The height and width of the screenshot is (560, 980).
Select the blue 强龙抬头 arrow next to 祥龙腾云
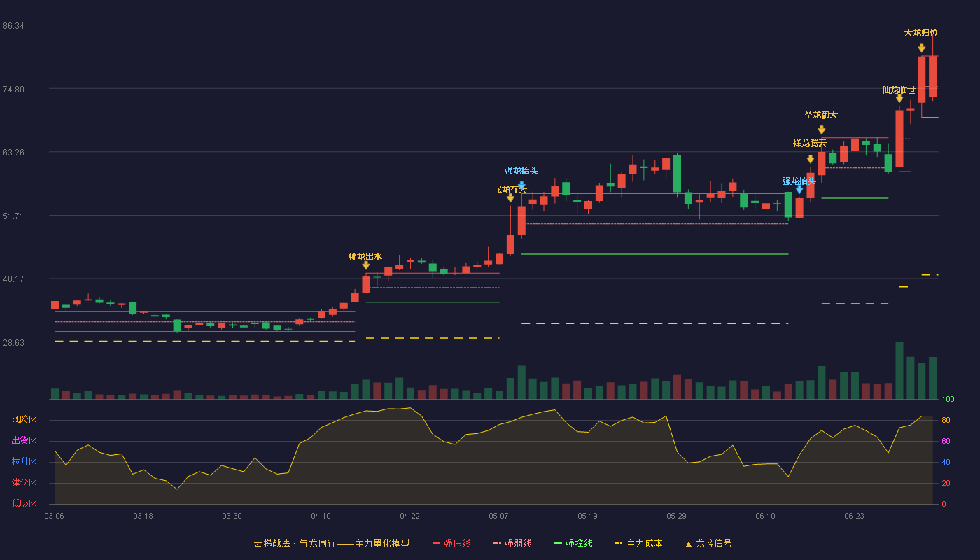[x=799, y=190]
